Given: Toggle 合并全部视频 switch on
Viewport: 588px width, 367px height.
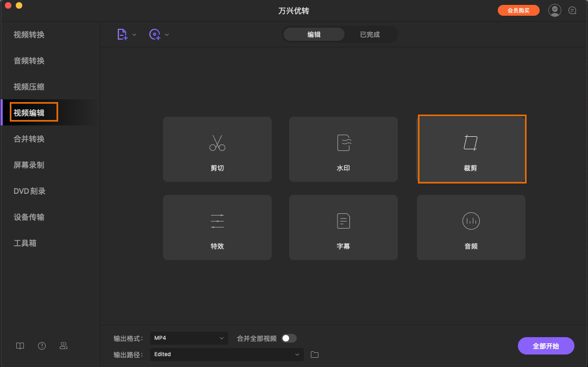Looking at the screenshot, I should pos(289,338).
